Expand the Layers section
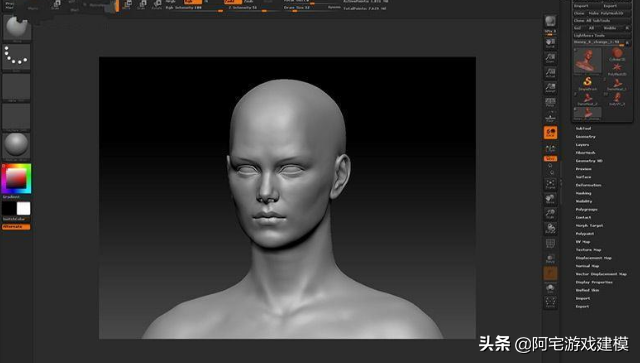This screenshot has width=640, height=363. (x=582, y=145)
